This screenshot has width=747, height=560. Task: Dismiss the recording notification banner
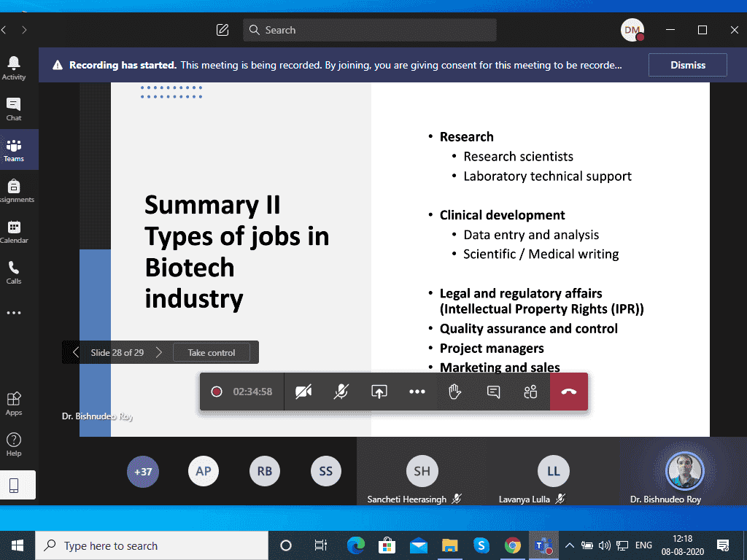click(687, 65)
